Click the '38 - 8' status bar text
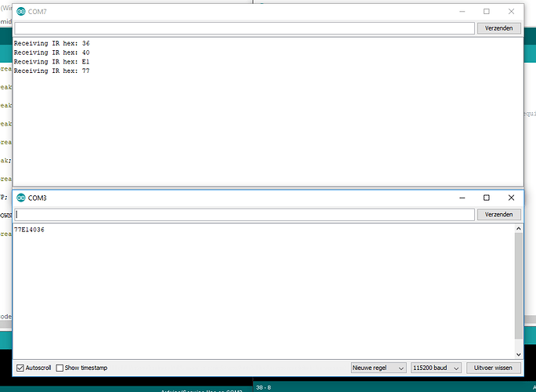Image resolution: width=536 pixels, height=392 pixels. click(263, 387)
